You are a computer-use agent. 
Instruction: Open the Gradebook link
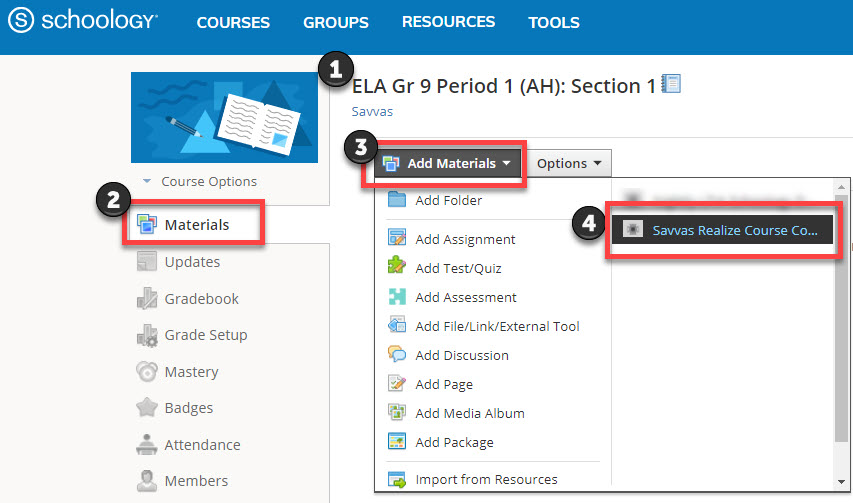click(x=201, y=299)
